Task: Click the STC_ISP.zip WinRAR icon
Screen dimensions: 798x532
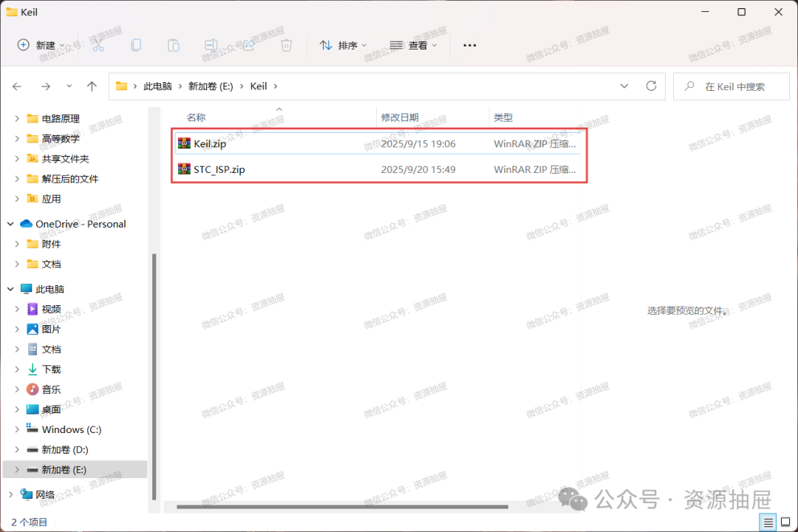Action: [x=184, y=169]
